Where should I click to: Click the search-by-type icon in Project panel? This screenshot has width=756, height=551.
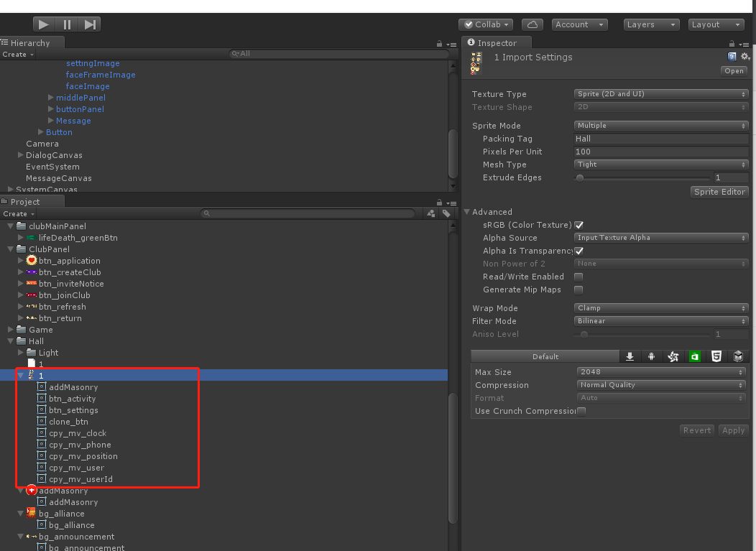(429, 213)
